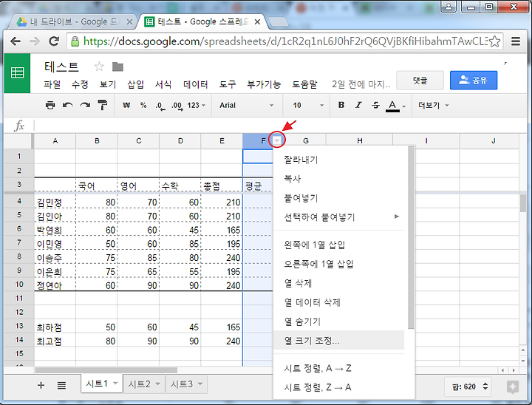The height and width of the screenshot is (405, 532).
Task: Open the 파일 menu
Action: [52, 84]
